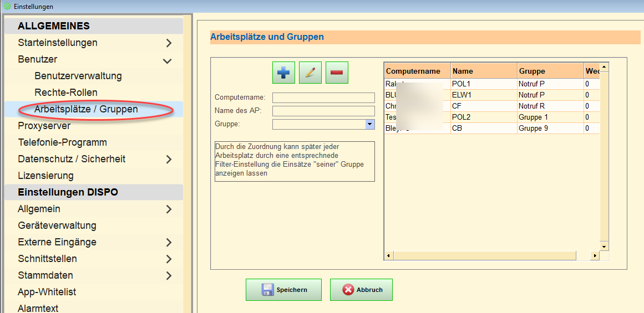Image resolution: width=644 pixels, height=313 pixels.
Task: Click table's horizontal scrollbar right arrow
Action: [595, 256]
